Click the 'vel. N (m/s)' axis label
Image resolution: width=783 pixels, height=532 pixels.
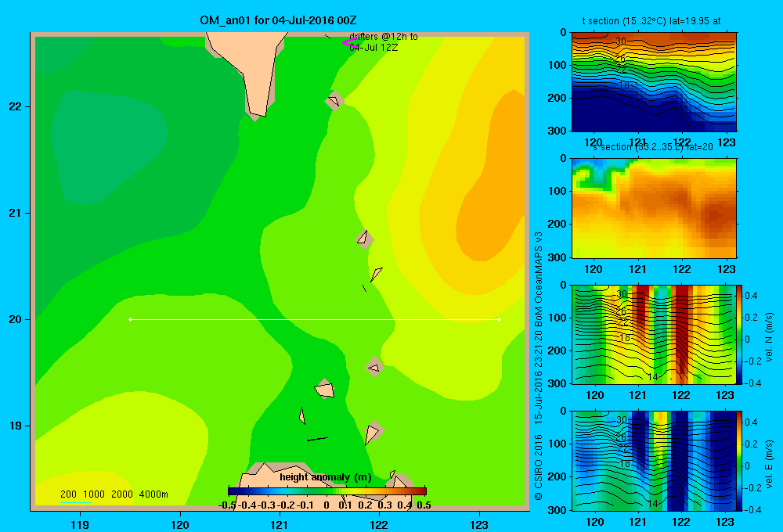pyautogui.click(x=769, y=337)
